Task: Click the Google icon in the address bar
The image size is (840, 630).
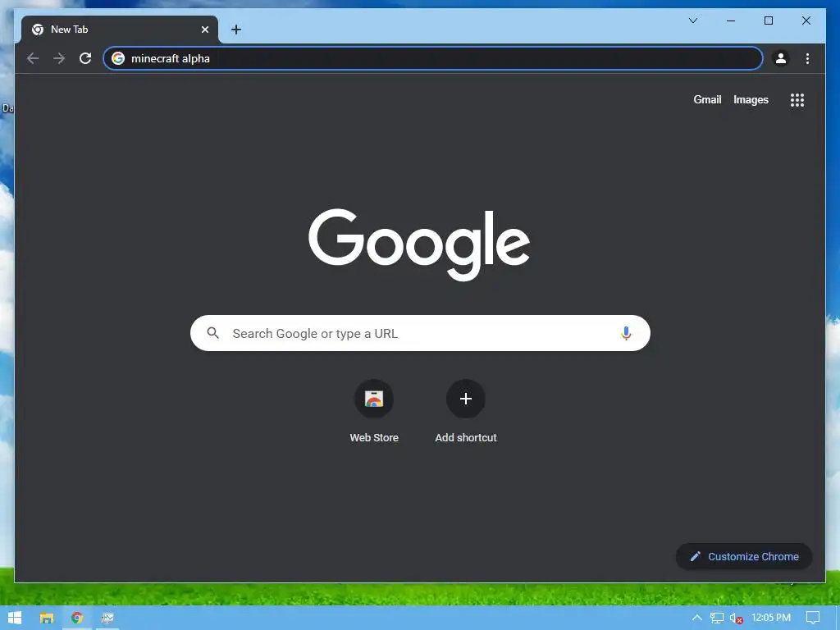Action: pos(118,58)
